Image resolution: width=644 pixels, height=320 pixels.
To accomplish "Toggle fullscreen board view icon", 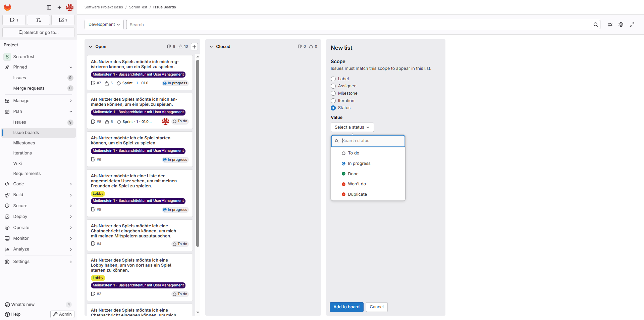I will click(632, 25).
